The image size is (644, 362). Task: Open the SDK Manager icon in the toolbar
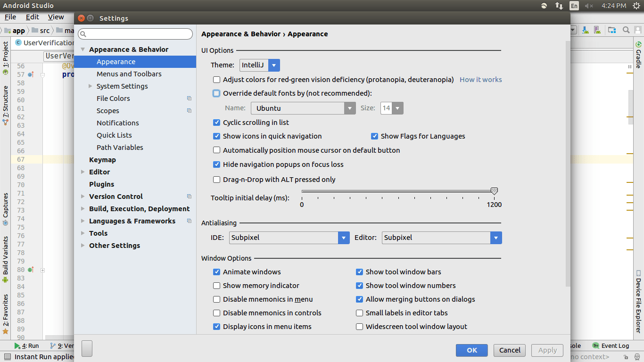[586, 30]
